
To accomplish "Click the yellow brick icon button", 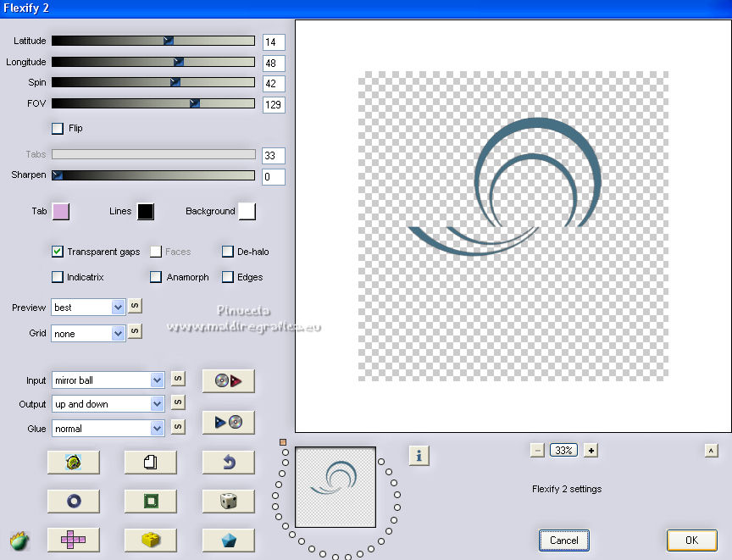I will [150, 540].
